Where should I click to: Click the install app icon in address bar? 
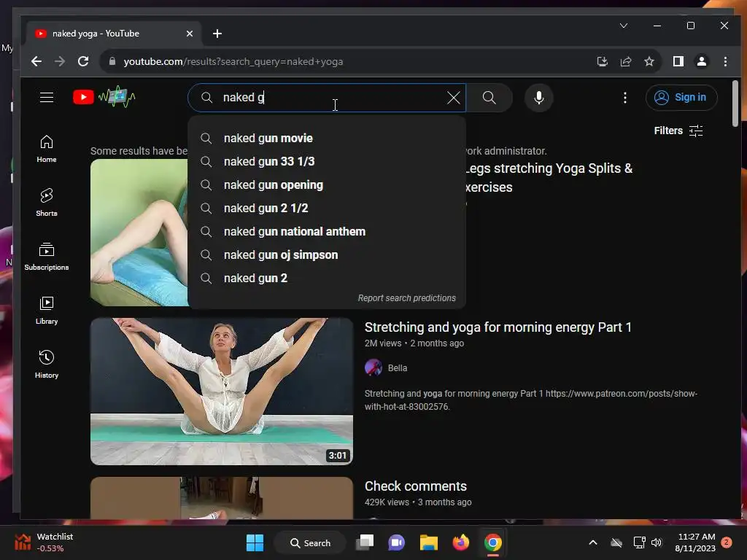[602, 61]
